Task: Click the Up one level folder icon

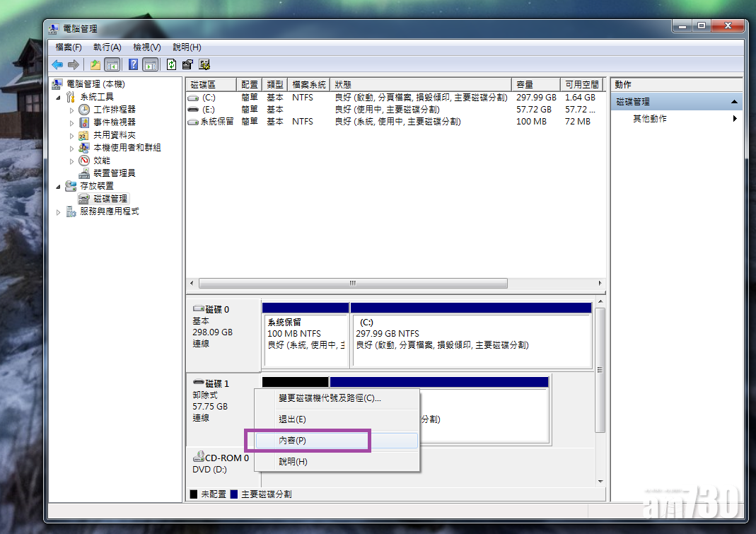Action: coord(95,64)
